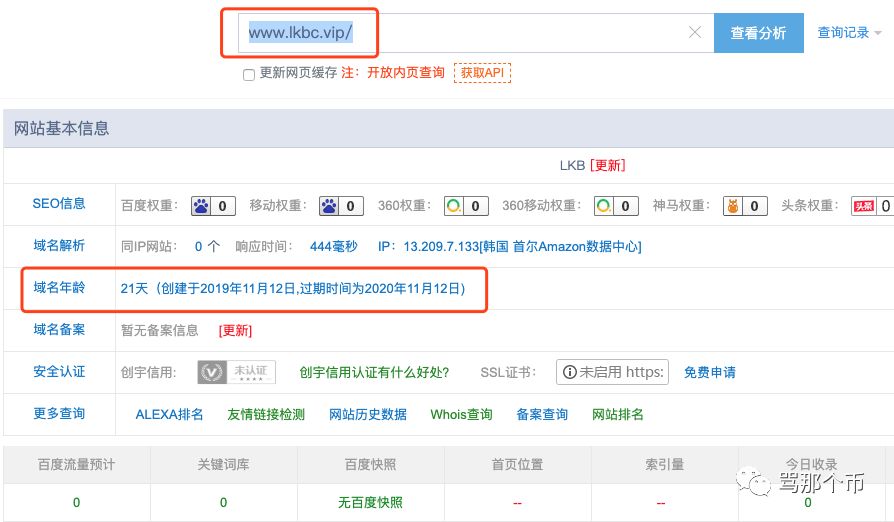Click the 首页位置 column header

click(517, 464)
